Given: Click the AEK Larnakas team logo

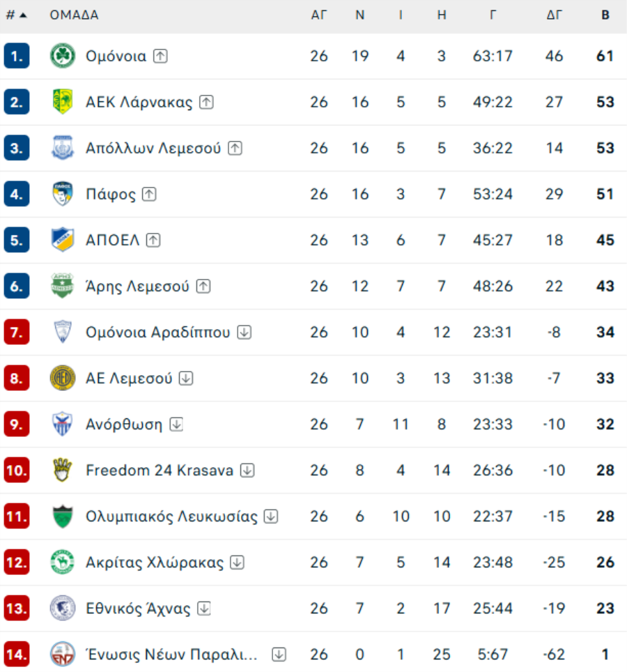Looking at the screenshot, I should coord(63,102).
